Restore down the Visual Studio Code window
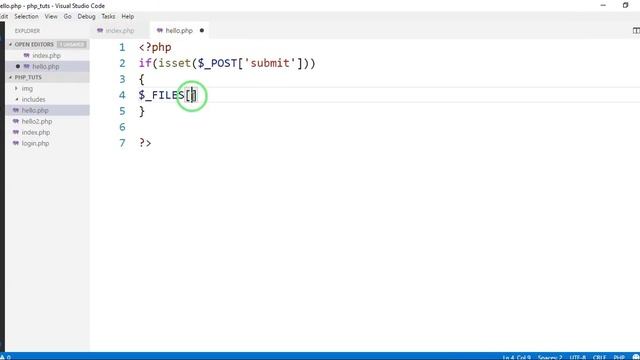The height and width of the screenshot is (360, 640). [625, 5]
